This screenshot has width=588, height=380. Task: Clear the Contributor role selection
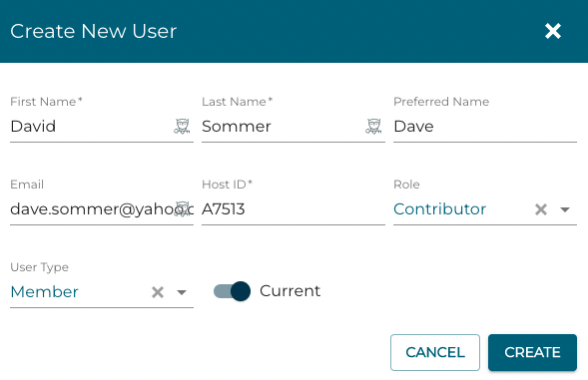click(541, 209)
